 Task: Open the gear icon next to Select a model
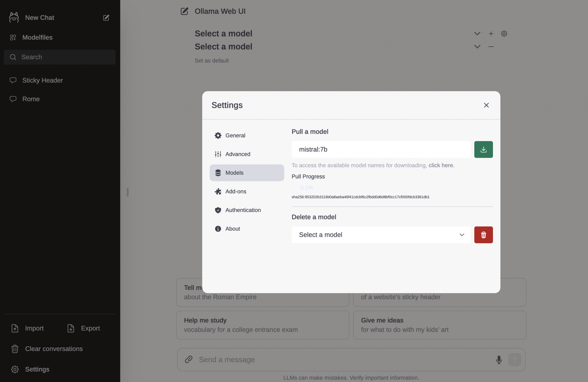pos(504,33)
